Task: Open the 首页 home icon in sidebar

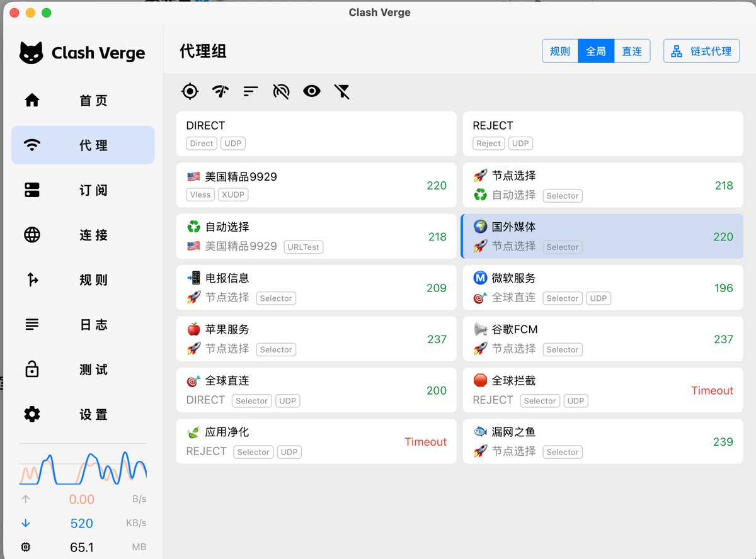Action: pyautogui.click(x=31, y=99)
